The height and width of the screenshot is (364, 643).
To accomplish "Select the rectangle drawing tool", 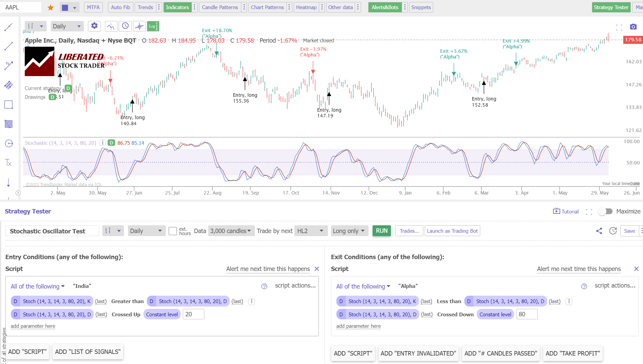I will (x=8, y=105).
